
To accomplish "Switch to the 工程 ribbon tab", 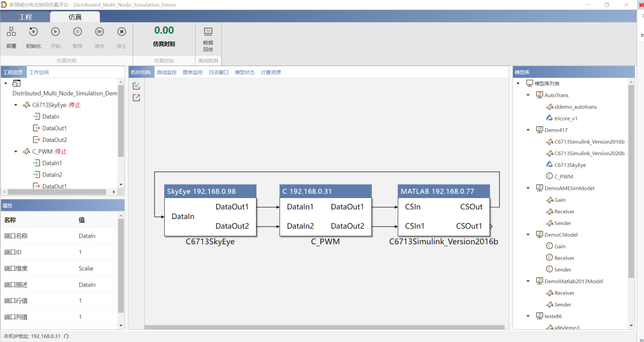I will tap(25, 17).
